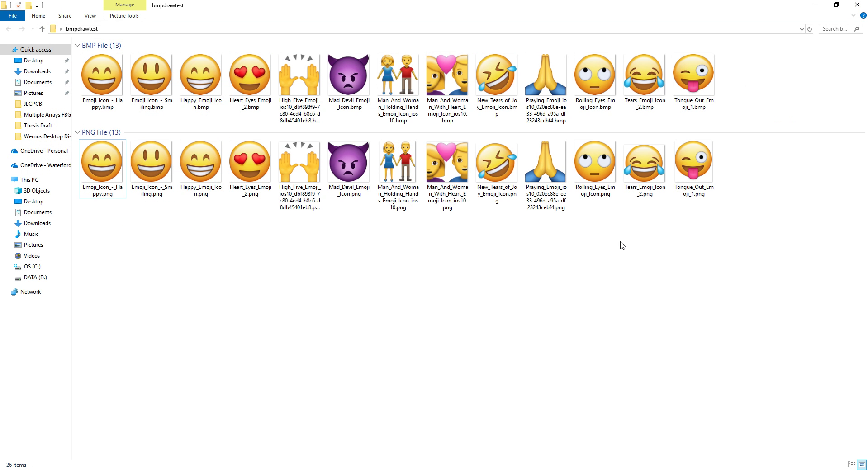Select Network in navigation pane
Screen dimensions: 868x470
[30, 292]
